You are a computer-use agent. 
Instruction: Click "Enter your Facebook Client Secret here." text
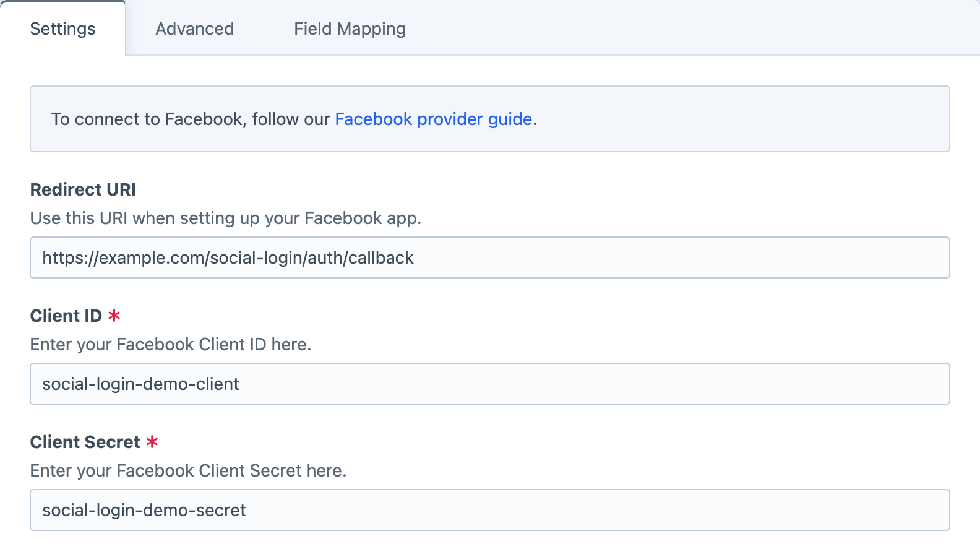[x=188, y=470]
